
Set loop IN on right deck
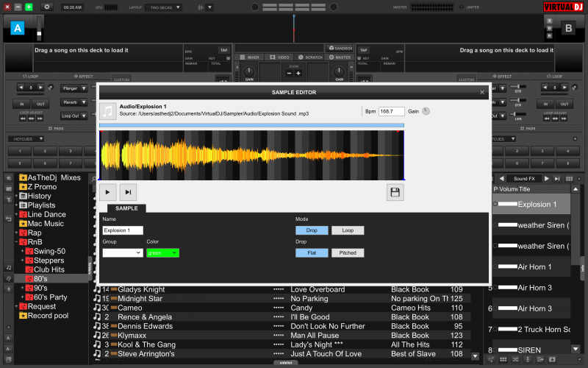(545, 104)
